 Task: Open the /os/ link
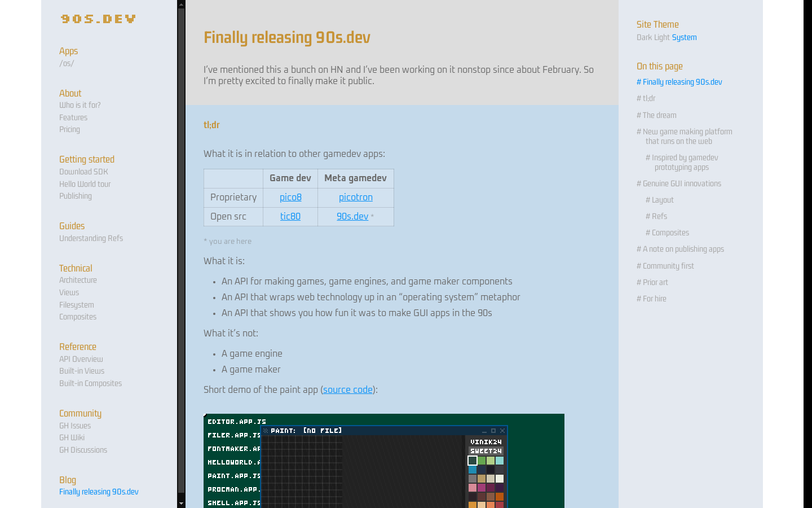click(x=67, y=63)
